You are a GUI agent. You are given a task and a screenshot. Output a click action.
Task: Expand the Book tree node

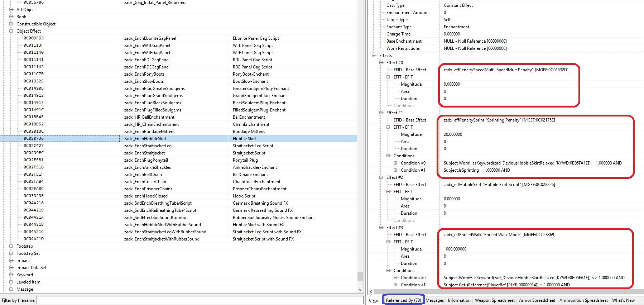(x=11, y=17)
